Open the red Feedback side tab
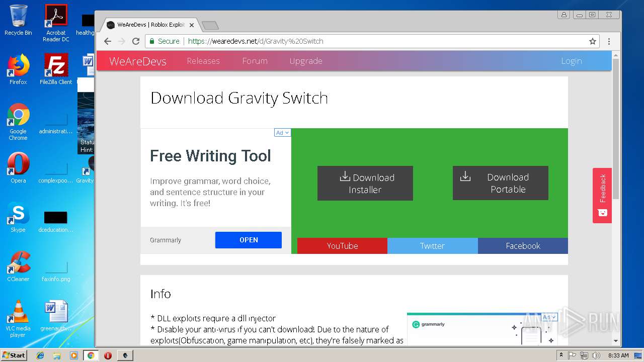 point(602,195)
